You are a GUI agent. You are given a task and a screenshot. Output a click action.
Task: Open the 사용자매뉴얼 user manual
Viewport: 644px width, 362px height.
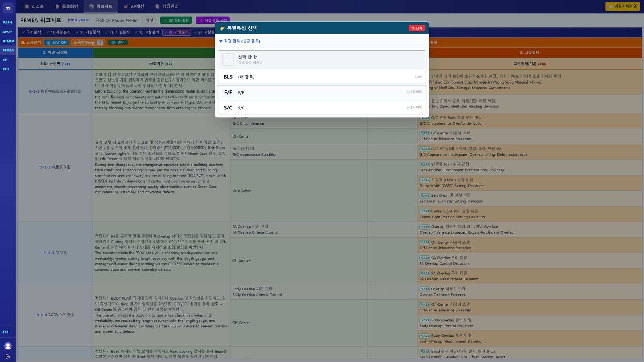click(x=623, y=6)
